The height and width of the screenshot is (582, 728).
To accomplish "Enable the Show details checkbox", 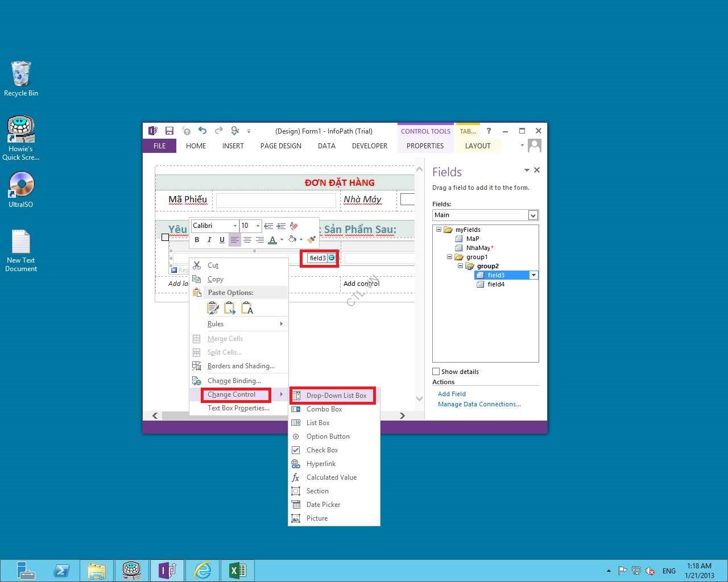I will pyautogui.click(x=436, y=372).
